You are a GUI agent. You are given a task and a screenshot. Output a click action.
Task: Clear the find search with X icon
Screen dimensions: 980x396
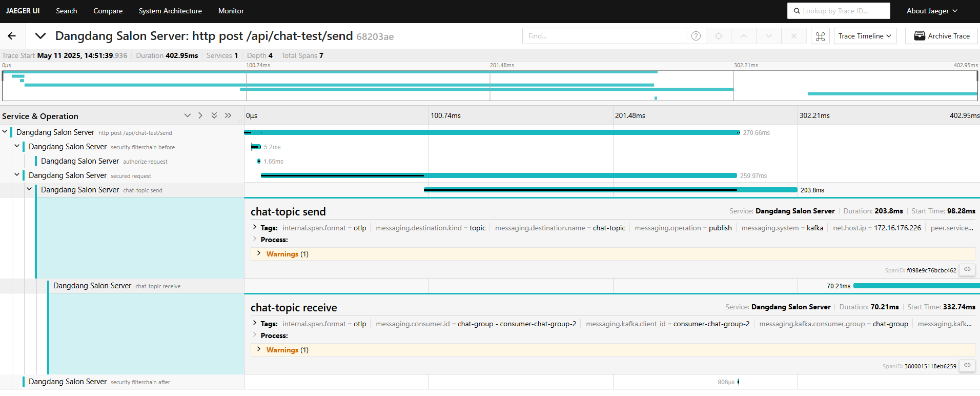794,36
